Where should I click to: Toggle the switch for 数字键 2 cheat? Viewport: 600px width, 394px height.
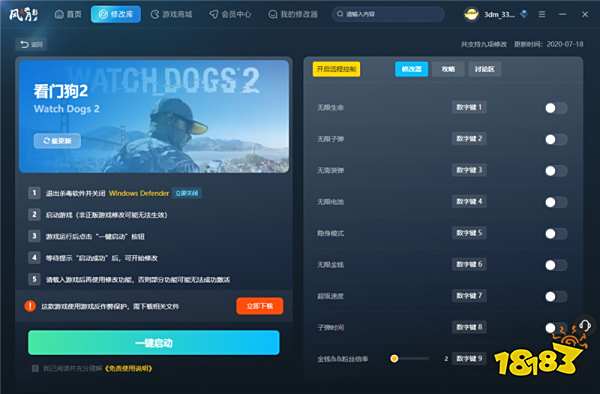pyautogui.click(x=556, y=140)
